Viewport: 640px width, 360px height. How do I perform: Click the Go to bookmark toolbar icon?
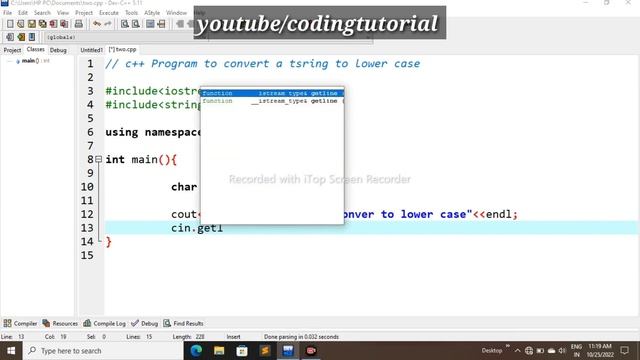pos(32,37)
